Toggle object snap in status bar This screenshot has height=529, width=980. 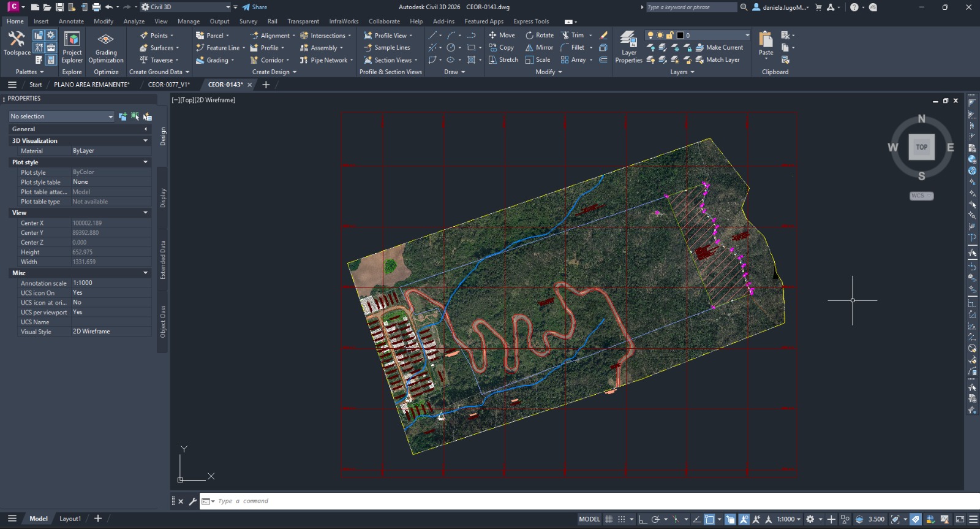(x=709, y=519)
